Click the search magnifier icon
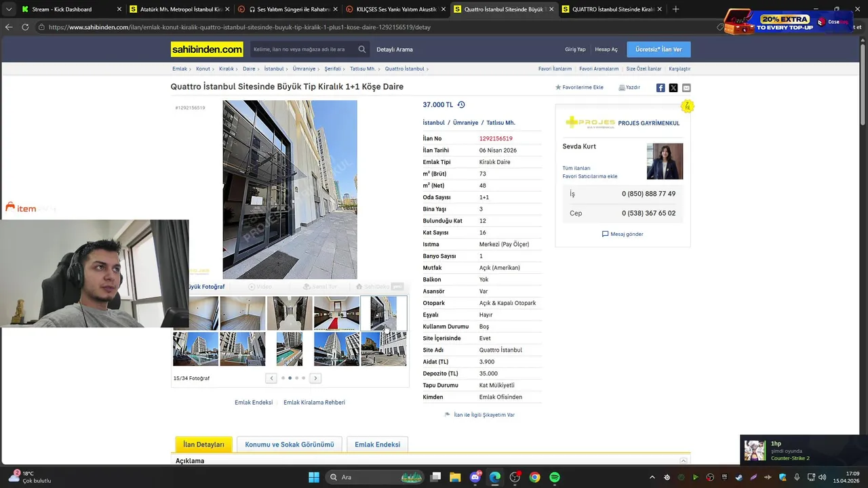Screen dimensions: 868x488 (362, 49)
